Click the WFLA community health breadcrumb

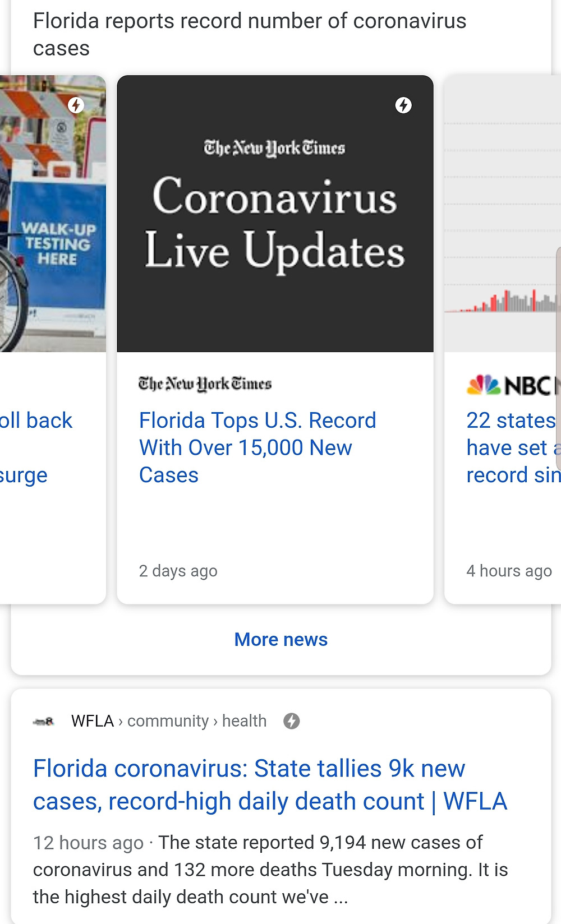pos(169,721)
